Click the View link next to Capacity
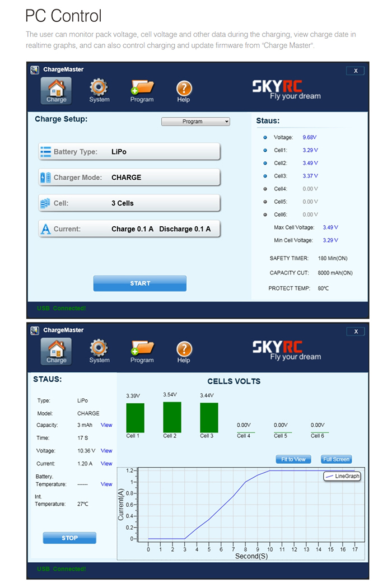Image resolution: width=392 pixels, height=588 pixels. click(106, 425)
